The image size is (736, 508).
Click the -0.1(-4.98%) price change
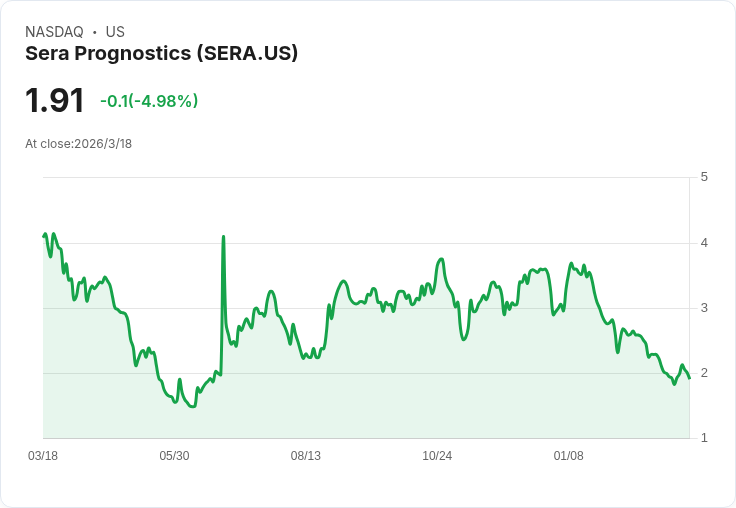pyautogui.click(x=149, y=101)
